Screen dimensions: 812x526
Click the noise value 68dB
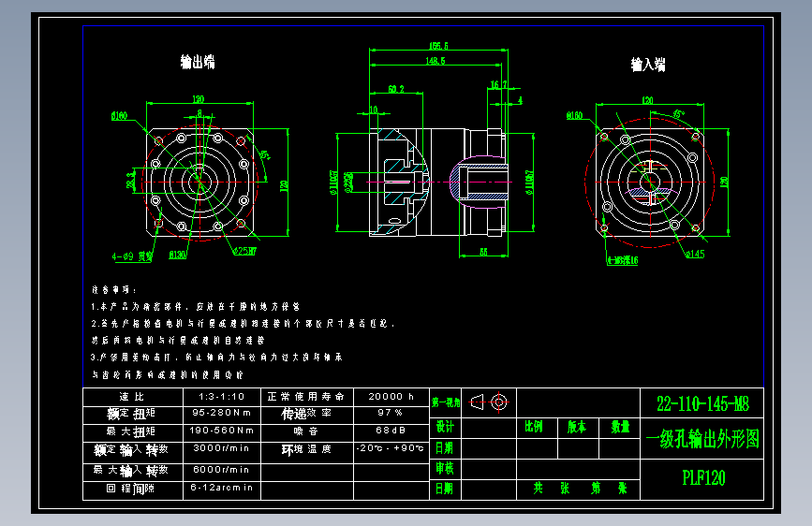coord(391,431)
